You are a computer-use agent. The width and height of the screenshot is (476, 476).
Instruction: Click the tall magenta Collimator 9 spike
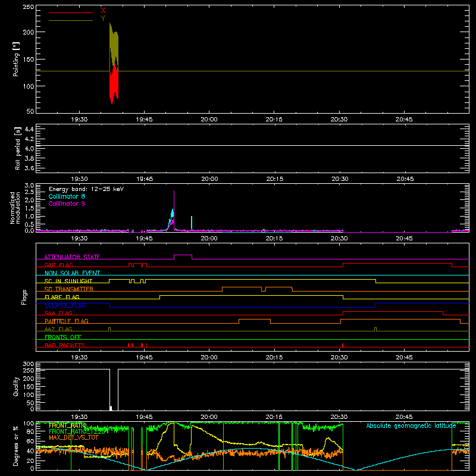pyautogui.click(x=174, y=209)
